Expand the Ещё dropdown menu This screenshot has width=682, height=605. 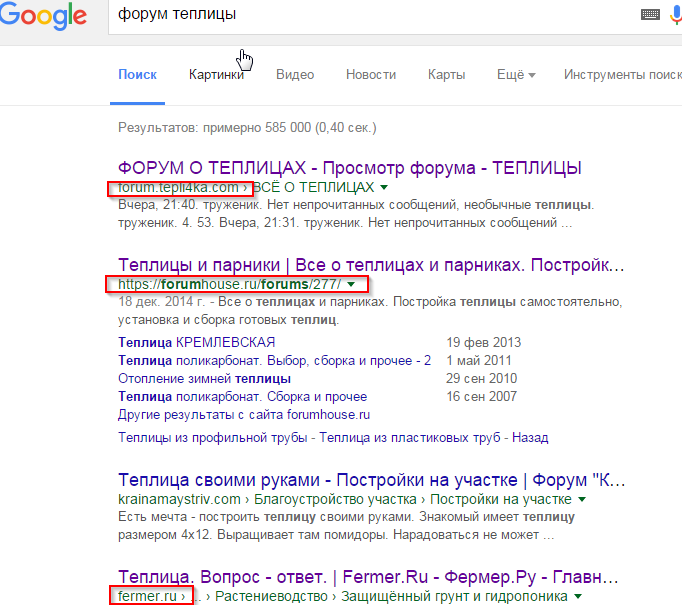[516, 74]
